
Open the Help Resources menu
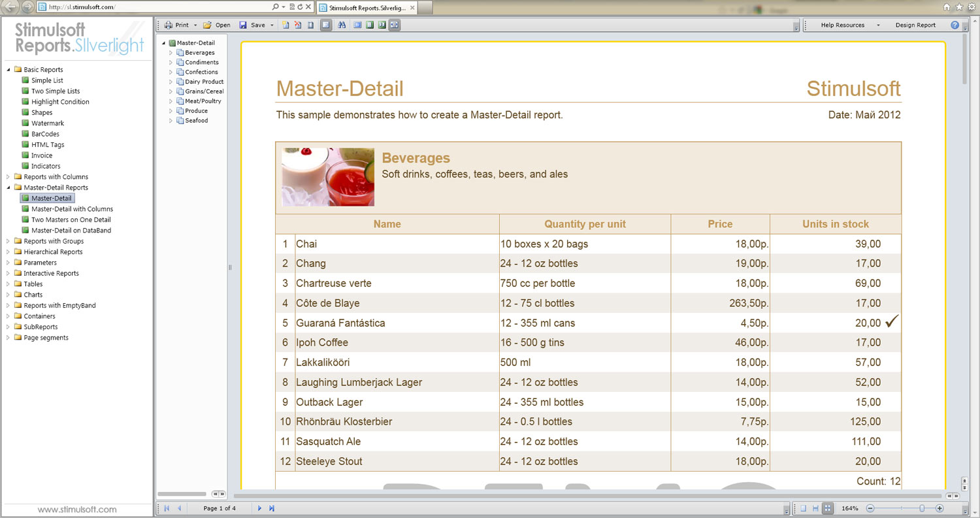point(851,25)
